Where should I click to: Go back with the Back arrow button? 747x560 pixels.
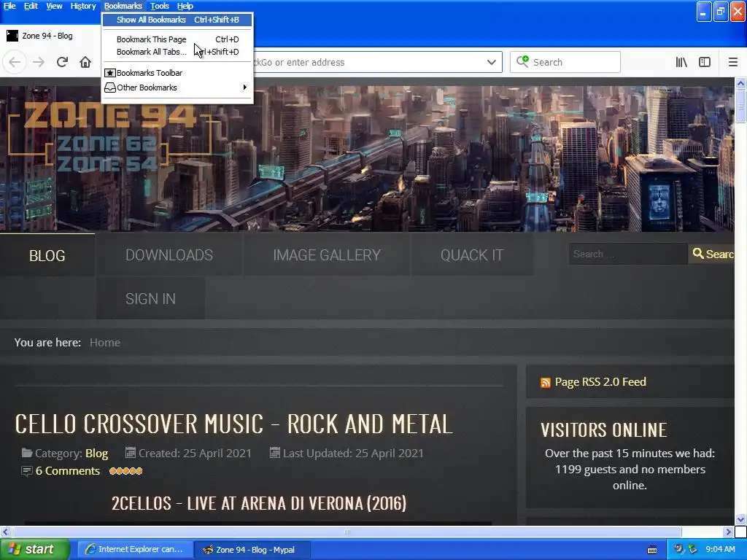click(x=15, y=62)
